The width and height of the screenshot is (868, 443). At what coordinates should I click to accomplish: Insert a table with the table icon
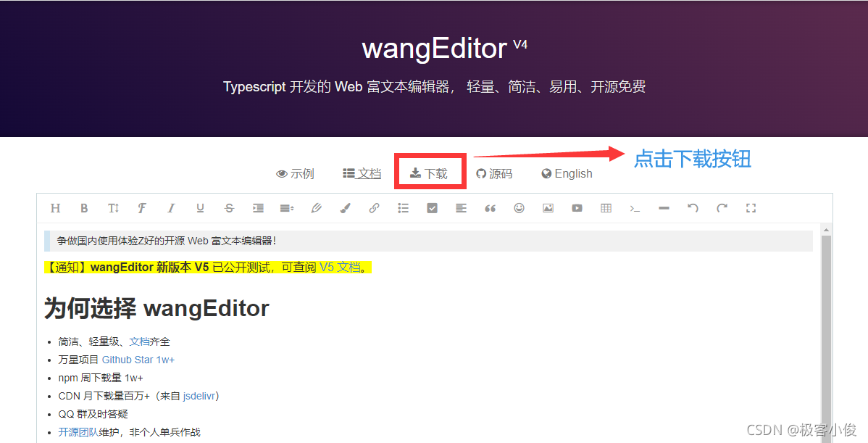pyautogui.click(x=606, y=208)
